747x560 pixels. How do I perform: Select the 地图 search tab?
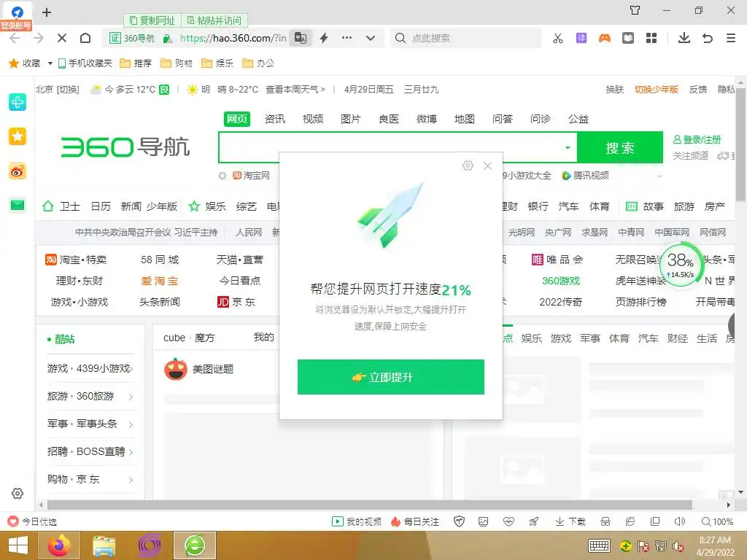pyautogui.click(x=465, y=119)
